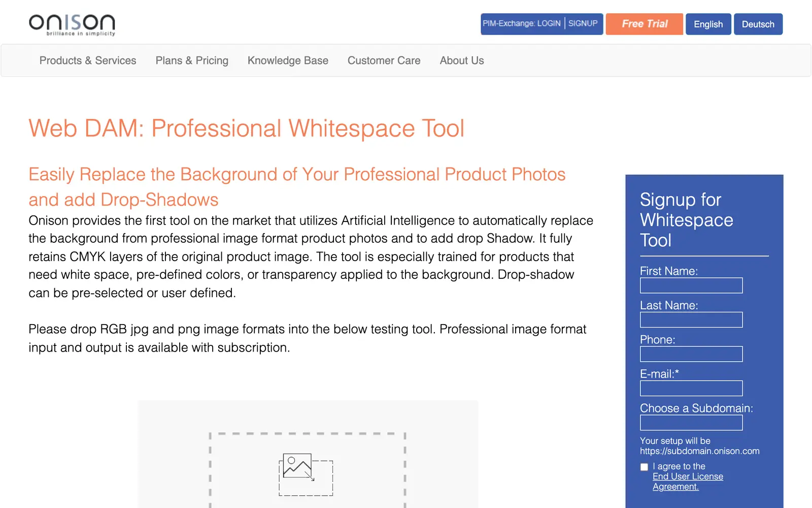
Task: Click the Onison logo
Action: 72,25
